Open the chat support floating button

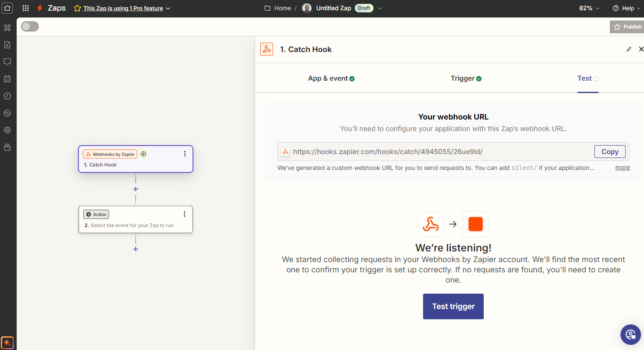point(631,335)
